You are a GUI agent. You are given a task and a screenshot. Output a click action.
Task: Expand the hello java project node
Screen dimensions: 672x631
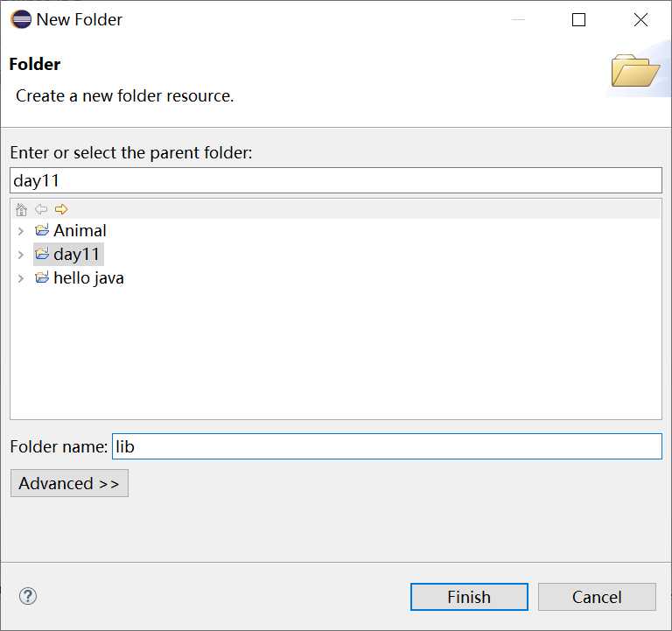21,278
